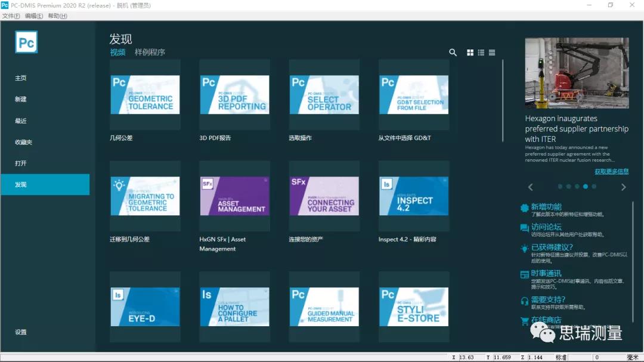The width and height of the screenshot is (644, 362).
Task: Click the 已获得建议 lightbulb icon
Action: click(525, 249)
